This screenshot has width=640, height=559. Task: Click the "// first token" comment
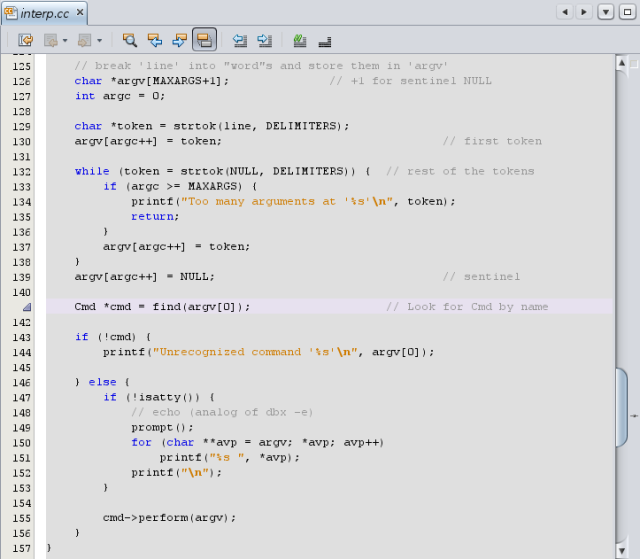(x=492, y=141)
